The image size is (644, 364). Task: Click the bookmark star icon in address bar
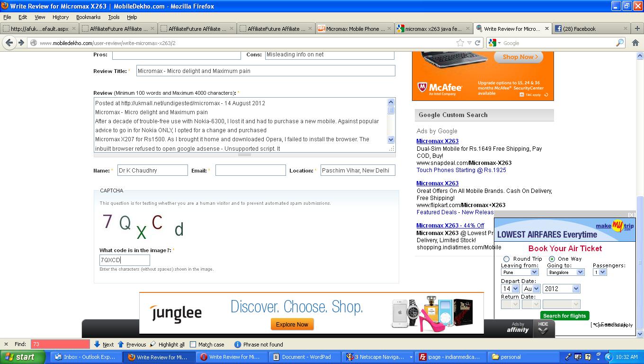click(460, 43)
